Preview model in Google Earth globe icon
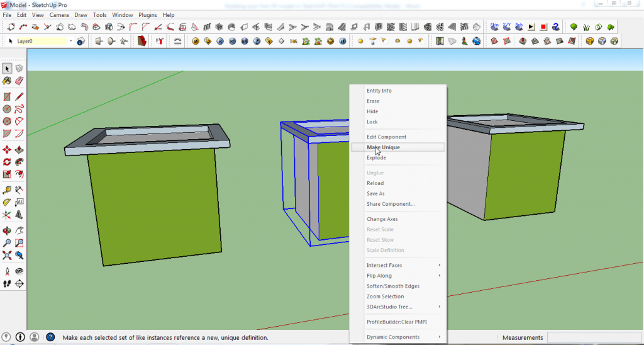This screenshot has height=345, width=644. pyautogui.click(x=477, y=41)
